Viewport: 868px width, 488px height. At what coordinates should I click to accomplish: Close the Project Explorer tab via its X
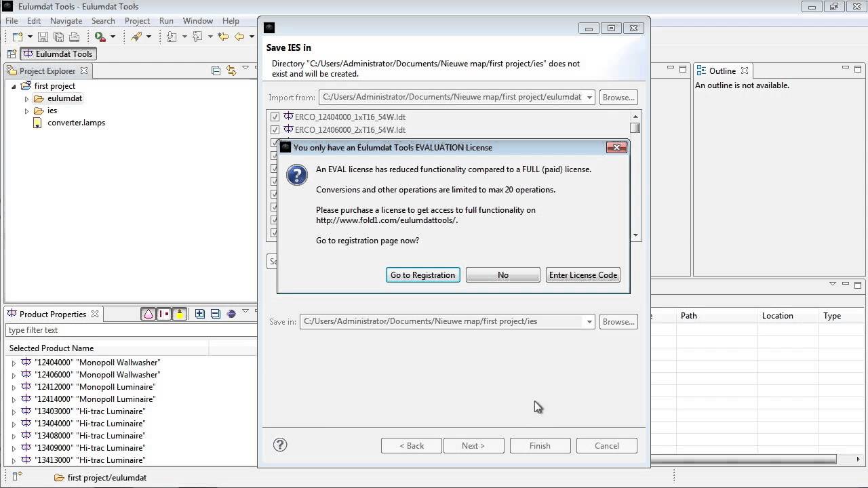84,70
